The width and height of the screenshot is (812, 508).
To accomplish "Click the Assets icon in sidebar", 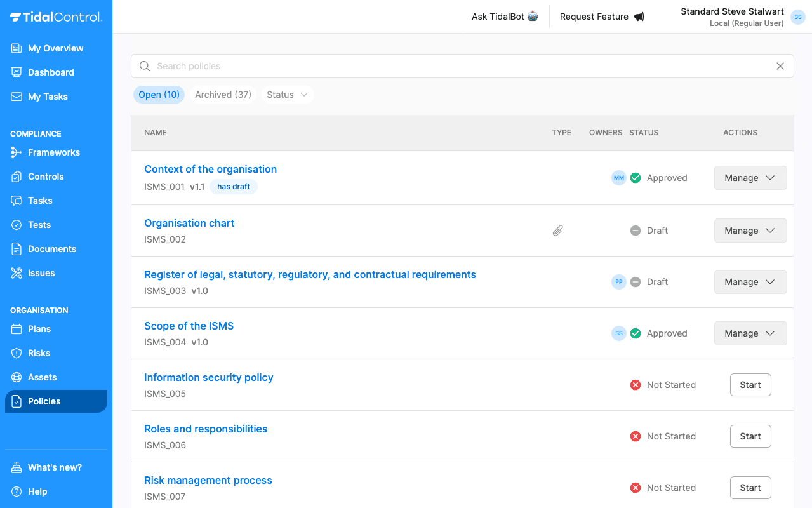I will 16,377.
